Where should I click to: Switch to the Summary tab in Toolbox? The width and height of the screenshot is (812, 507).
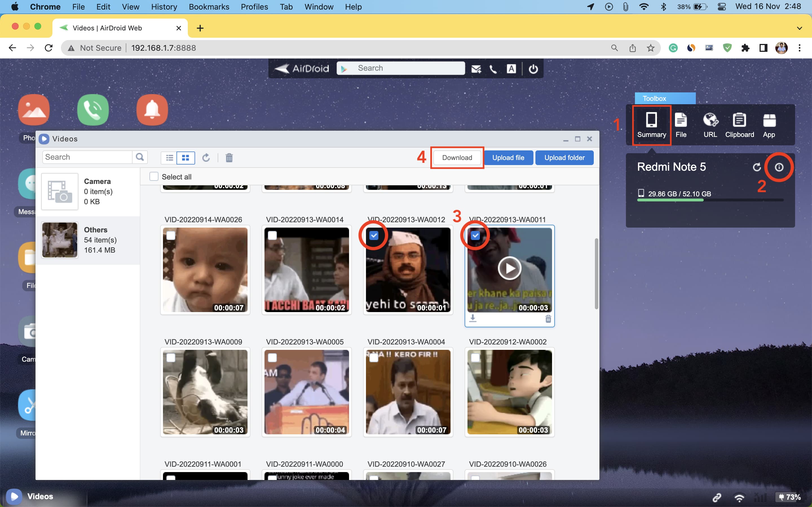pyautogui.click(x=651, y=125)
